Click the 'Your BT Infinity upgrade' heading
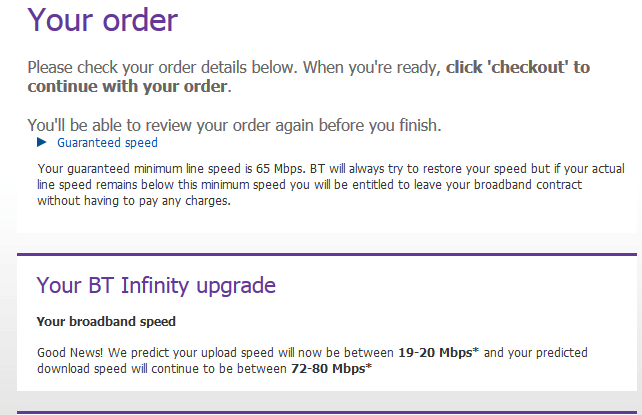This screenshot has height=415, width=642. (x=156, y=285)
